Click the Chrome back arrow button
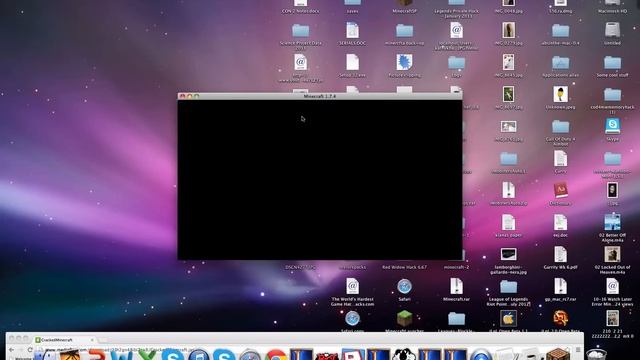Image resolution: width=640 pixels, height=360 pixels. pos(11,350)
